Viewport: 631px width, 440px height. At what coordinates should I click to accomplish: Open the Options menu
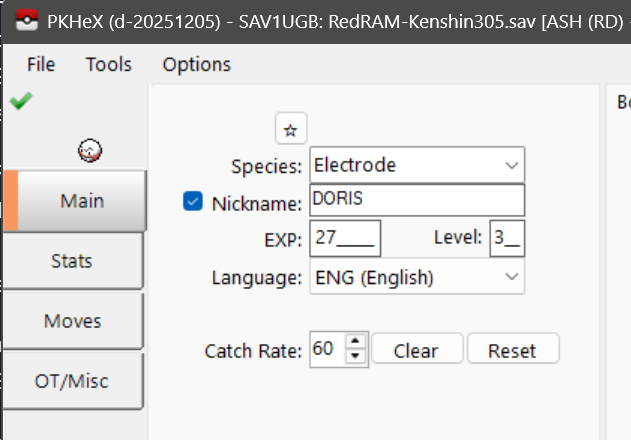[196, 64]
